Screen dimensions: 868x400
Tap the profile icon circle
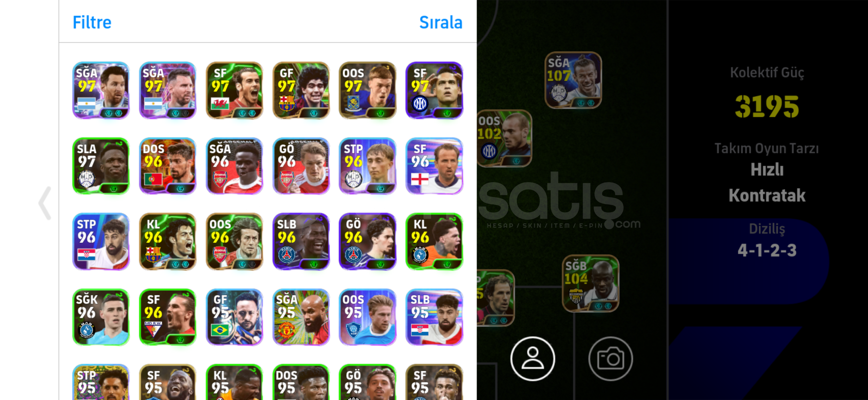coord(532,359)
